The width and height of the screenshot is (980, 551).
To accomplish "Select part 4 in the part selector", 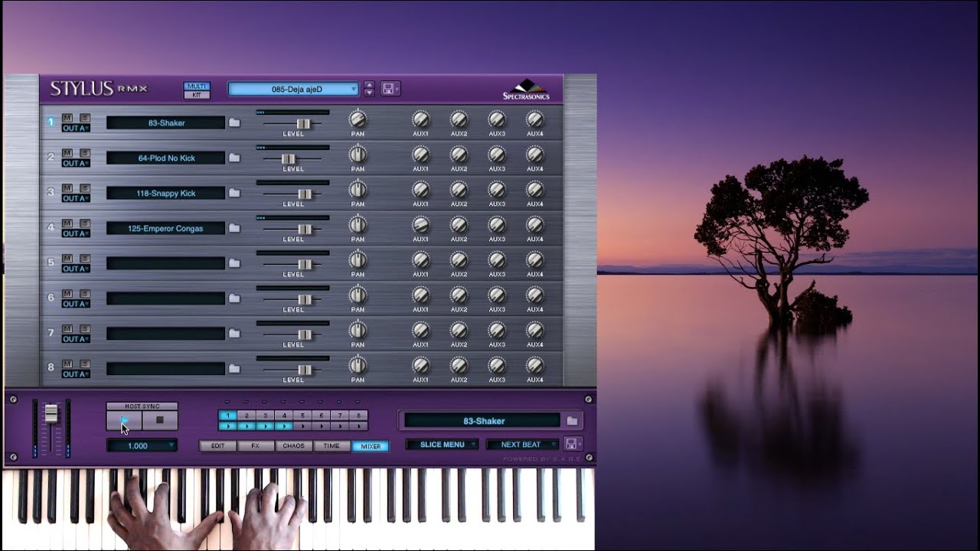I will click(284, 416).
